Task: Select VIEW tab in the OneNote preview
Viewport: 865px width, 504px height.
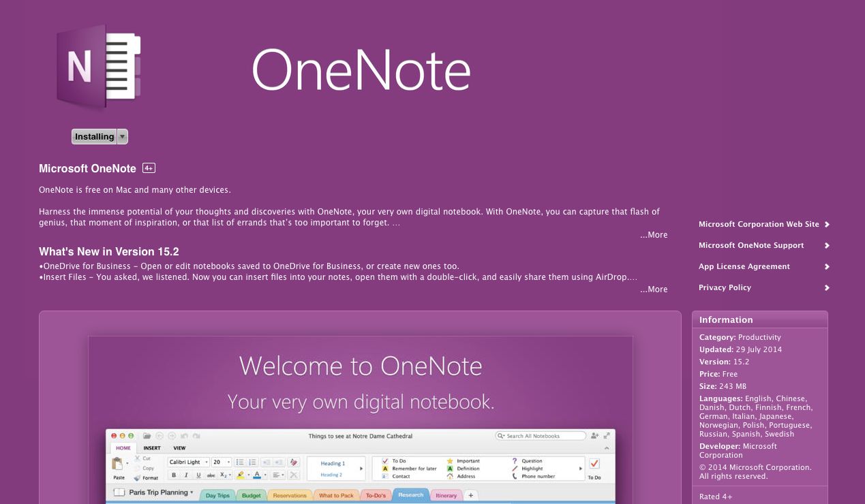Action: [179, 448]
